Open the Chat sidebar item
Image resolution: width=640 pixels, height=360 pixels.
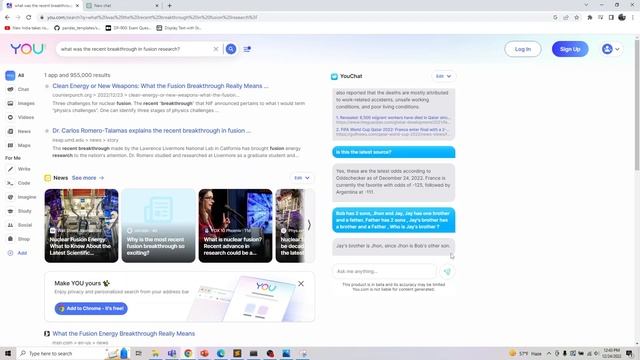pyautogui.click(x=18, y=89)
